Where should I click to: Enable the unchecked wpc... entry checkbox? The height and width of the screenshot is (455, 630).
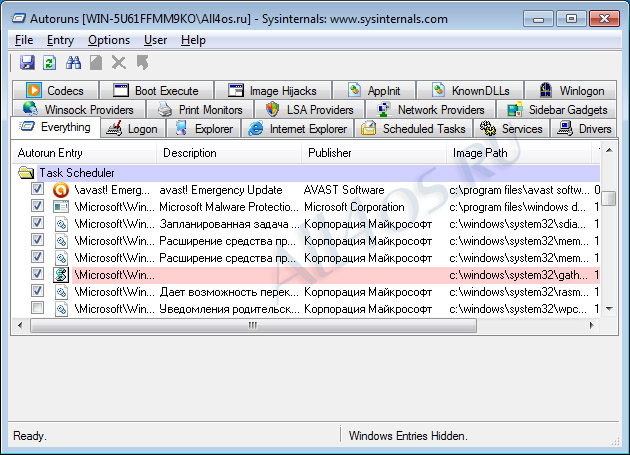[x=37, y=308]
